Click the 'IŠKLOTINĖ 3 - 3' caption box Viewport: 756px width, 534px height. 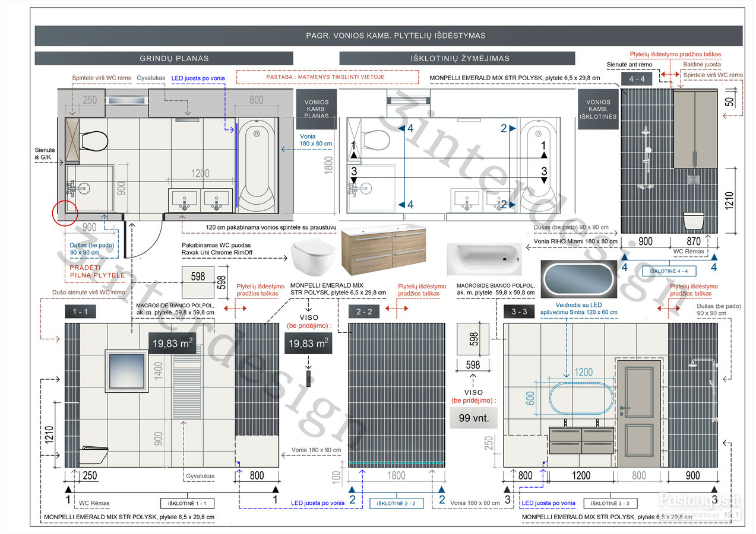click(x=611, y=503)
